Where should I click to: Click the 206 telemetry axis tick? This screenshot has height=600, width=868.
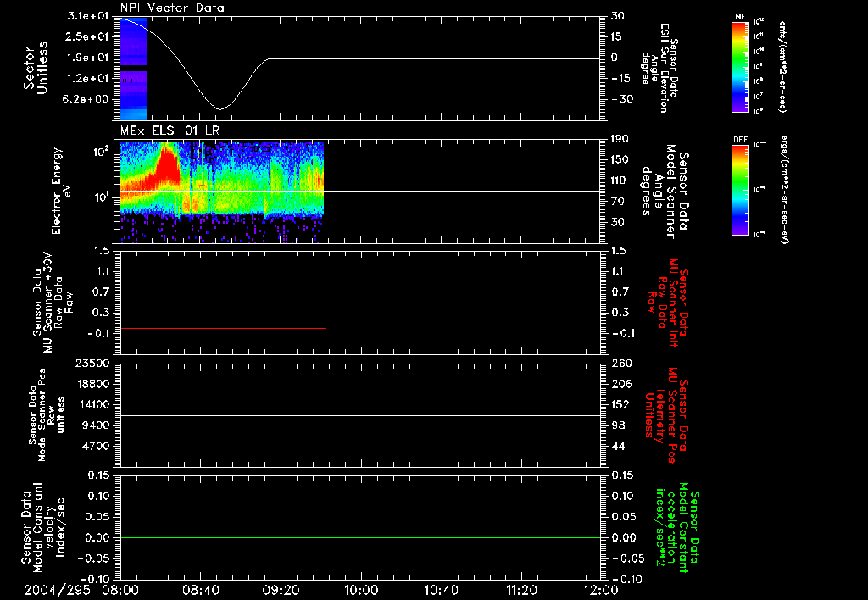pos(621,384)
